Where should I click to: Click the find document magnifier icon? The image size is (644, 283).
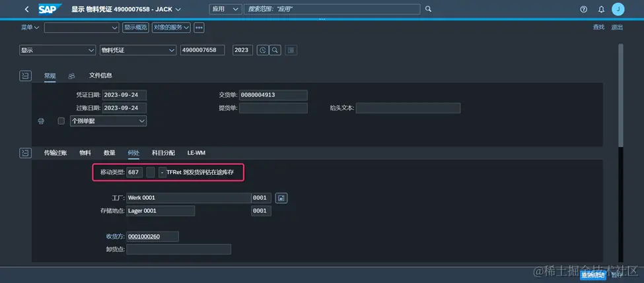tap(275, 50)
